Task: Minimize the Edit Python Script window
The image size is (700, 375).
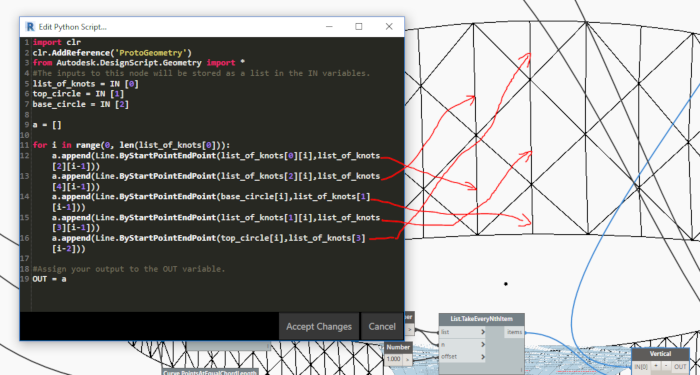Action: [329, 27]
